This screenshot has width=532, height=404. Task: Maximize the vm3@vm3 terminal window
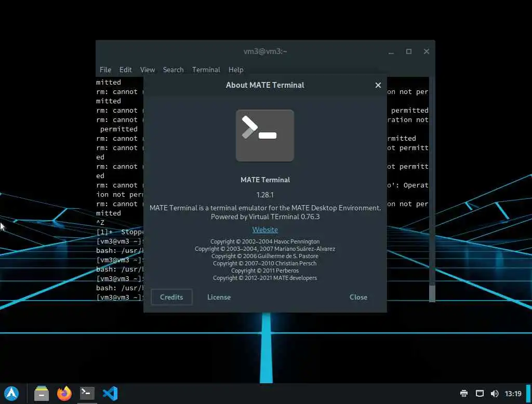pos(409,51)
